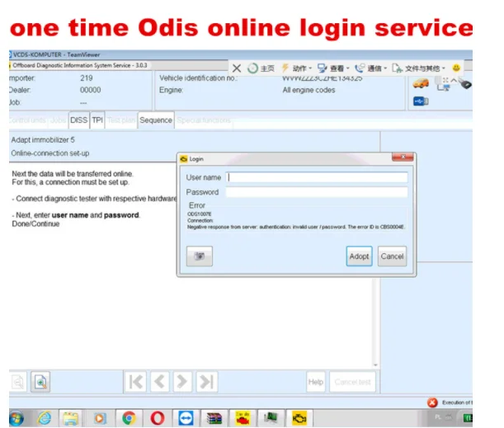The height and width of the screenshot is (428, 504).
Task: Click the yellow smiley feedback icon
Action: pos(456,68)
